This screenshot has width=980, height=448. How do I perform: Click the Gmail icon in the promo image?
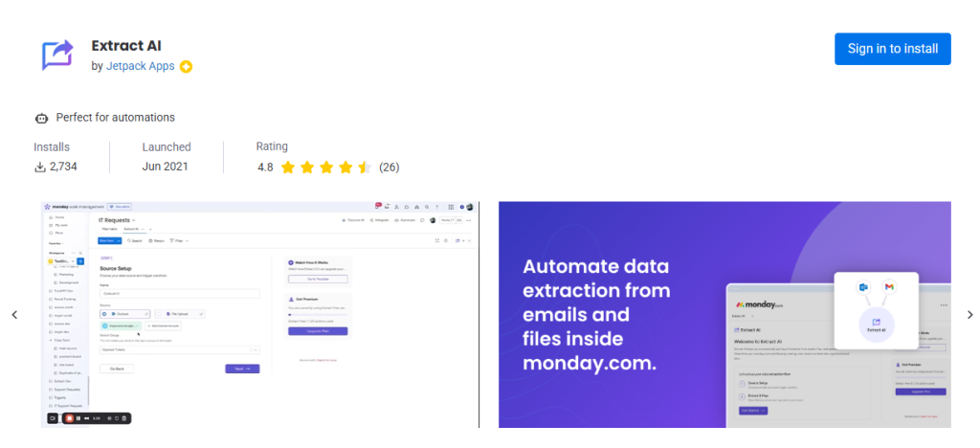point(888,287)
